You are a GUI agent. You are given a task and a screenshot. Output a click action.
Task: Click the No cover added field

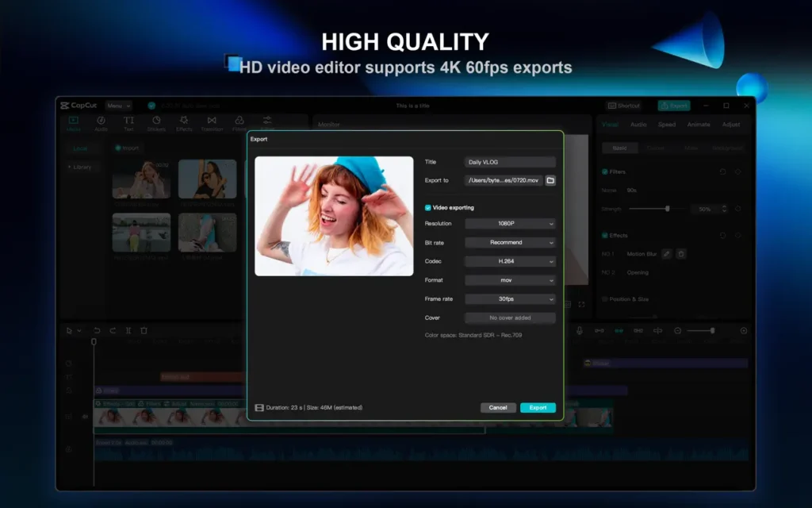[x=510, y=317]
